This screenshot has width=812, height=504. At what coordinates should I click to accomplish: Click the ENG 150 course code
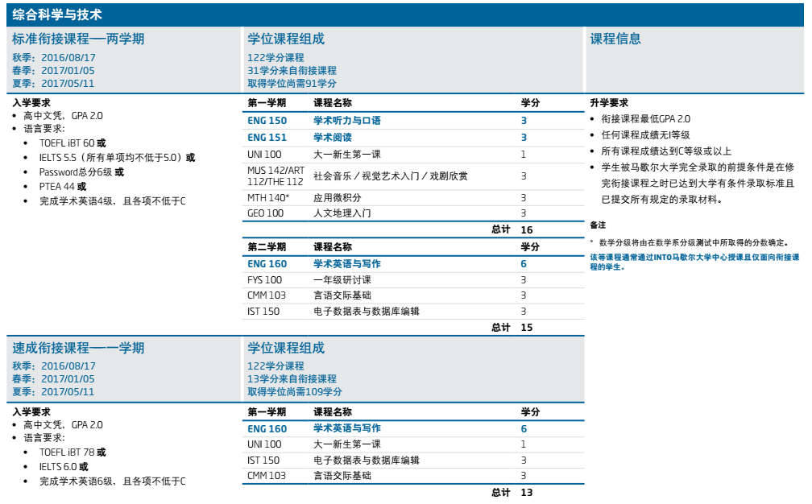267,121
